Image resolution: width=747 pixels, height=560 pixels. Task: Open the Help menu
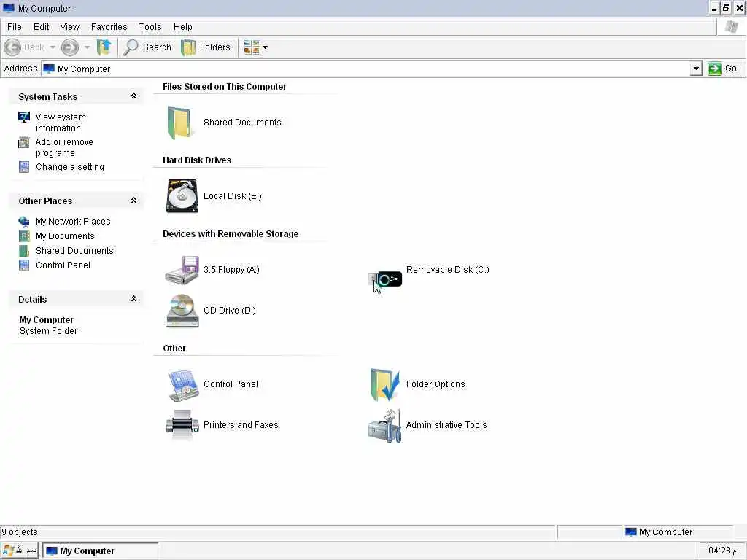click(182, 27)
